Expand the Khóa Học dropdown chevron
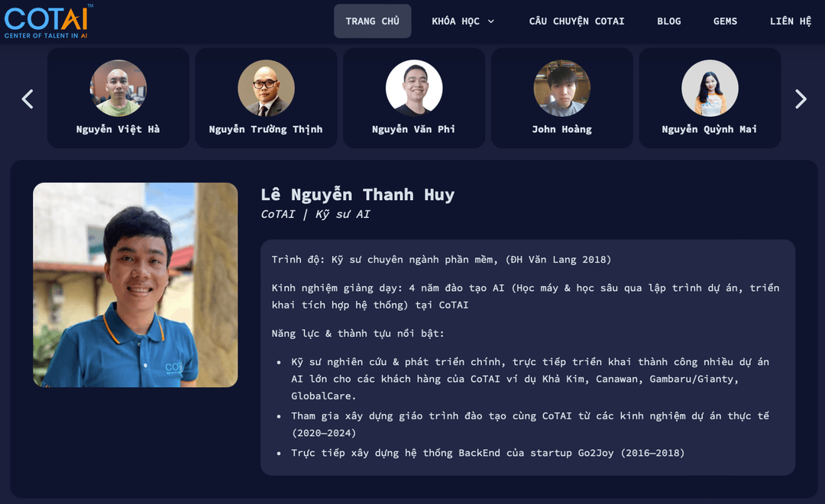The image size is (825, 504). [491, 21]
